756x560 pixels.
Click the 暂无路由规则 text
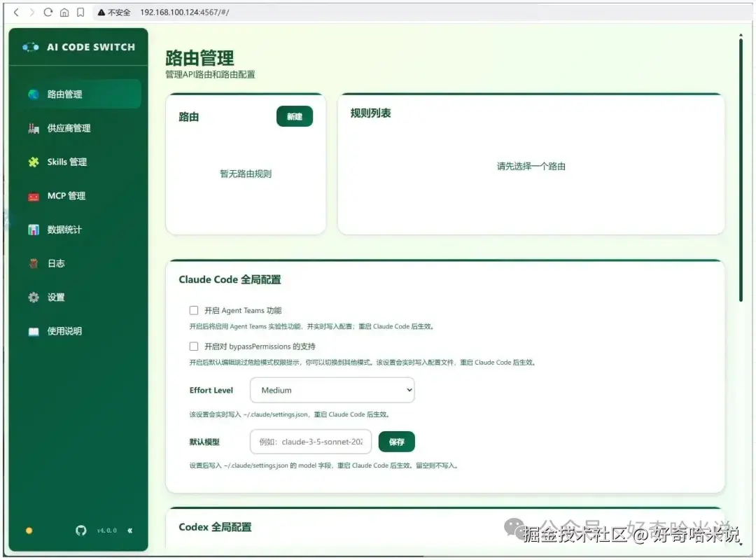pyautogui.click(x=246, y=174)
